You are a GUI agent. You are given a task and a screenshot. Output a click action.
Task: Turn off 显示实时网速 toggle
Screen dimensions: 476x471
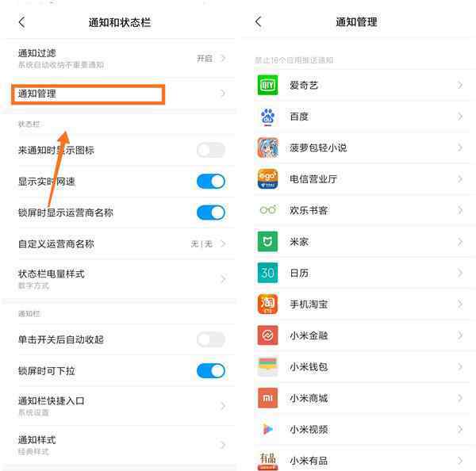coord(211,182)
